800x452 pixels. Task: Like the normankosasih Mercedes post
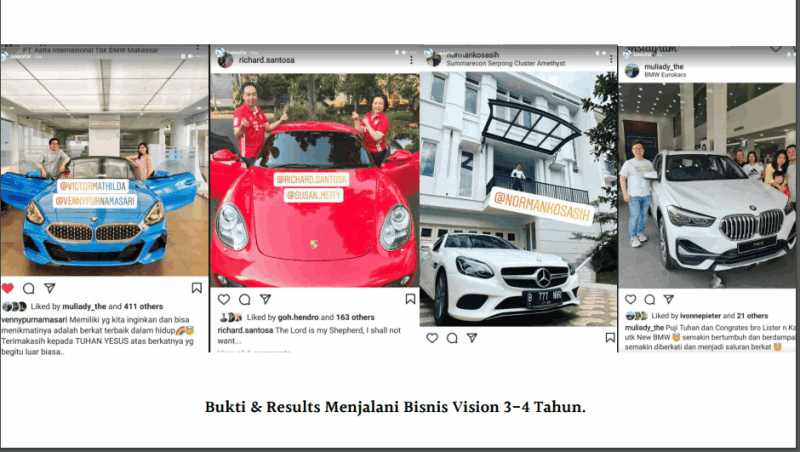(x=432, y=338)
